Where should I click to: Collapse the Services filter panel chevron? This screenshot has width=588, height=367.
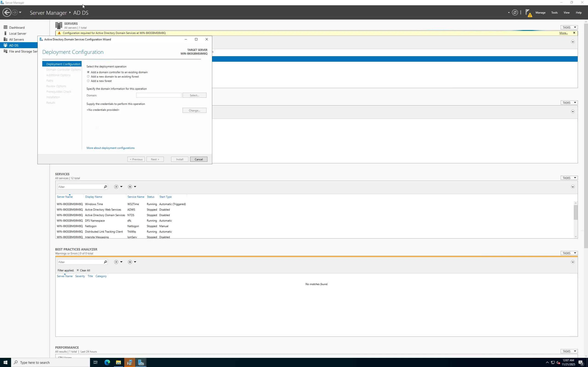click(573, 187)
